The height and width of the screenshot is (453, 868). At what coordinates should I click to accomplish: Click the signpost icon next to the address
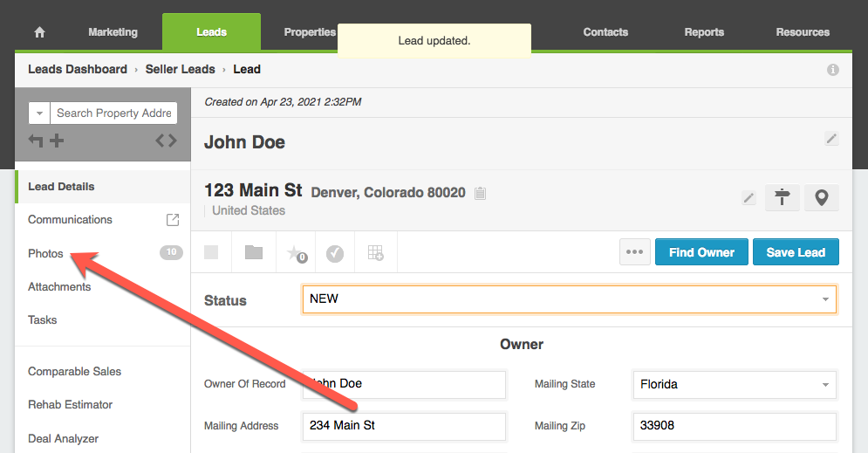tap(783, 198)
